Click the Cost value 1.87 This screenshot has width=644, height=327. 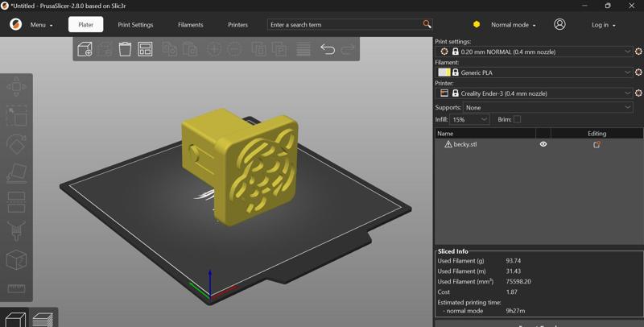[x=512, y=292]
